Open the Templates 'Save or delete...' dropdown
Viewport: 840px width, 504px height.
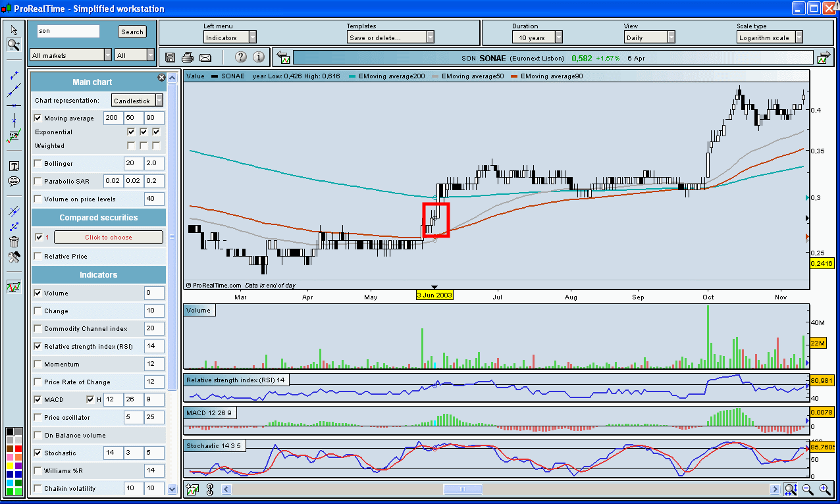coord(390,38)
